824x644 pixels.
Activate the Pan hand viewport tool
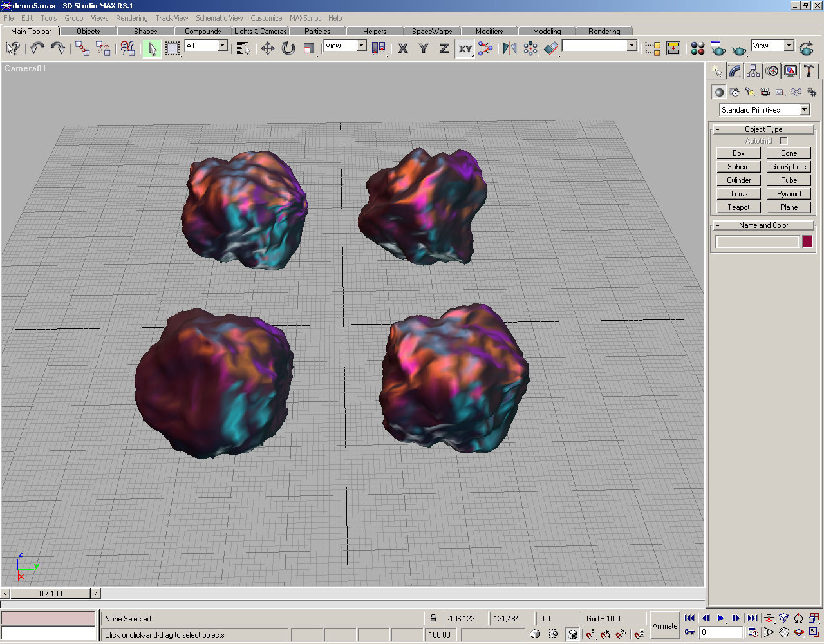pyautogui.click(x=783, y=632)
